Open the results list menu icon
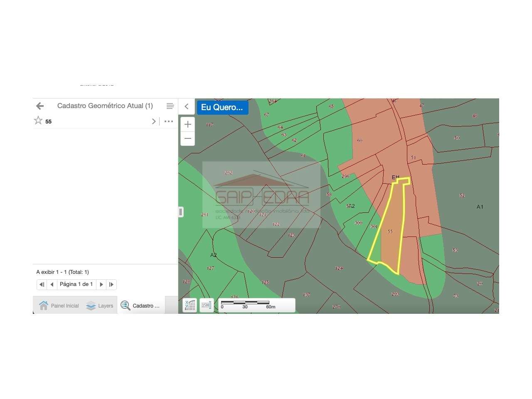The width and height of the screenshot is (532, 399). pos(170,106)
